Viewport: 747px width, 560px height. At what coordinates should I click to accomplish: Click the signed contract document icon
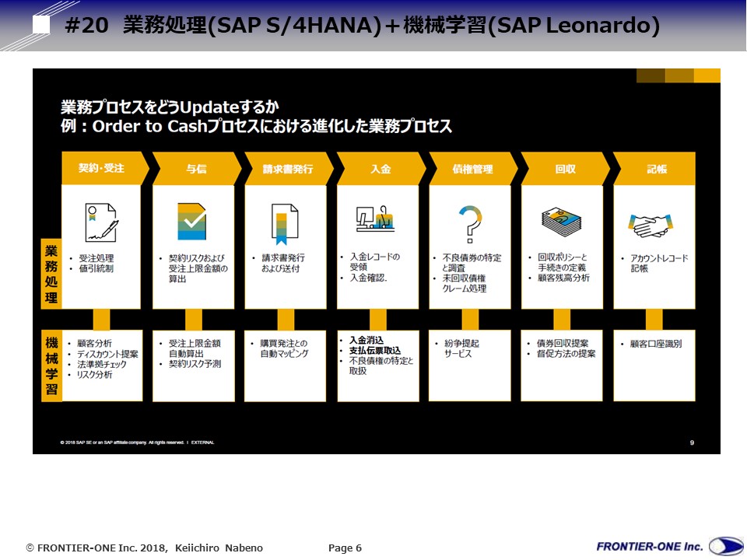[101, 222]
